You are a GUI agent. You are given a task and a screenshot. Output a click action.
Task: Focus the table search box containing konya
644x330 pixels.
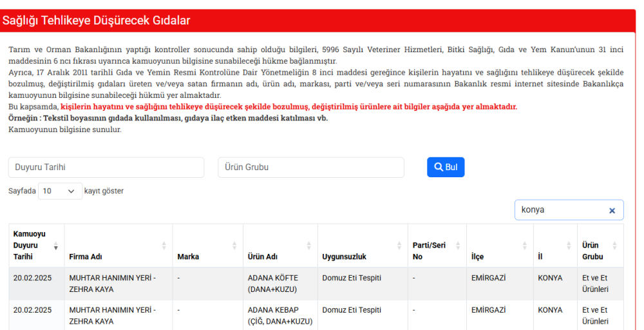pos(560,210)
